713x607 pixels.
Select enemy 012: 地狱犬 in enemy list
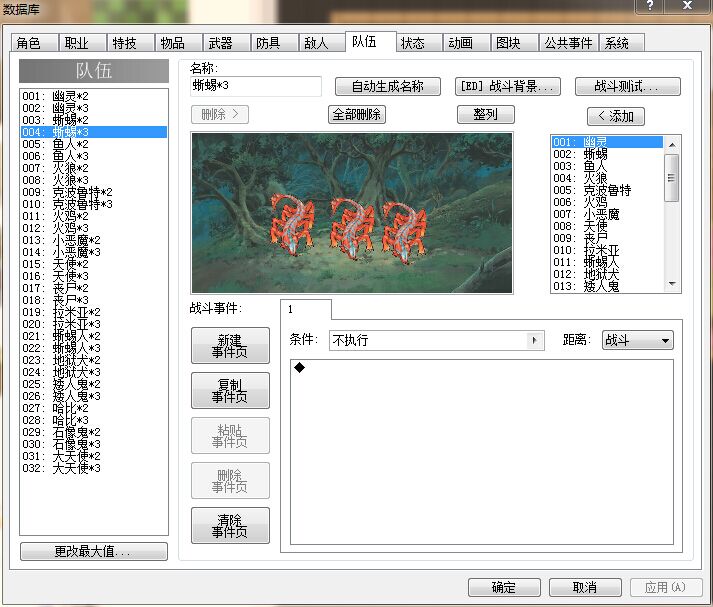(608, 274)
